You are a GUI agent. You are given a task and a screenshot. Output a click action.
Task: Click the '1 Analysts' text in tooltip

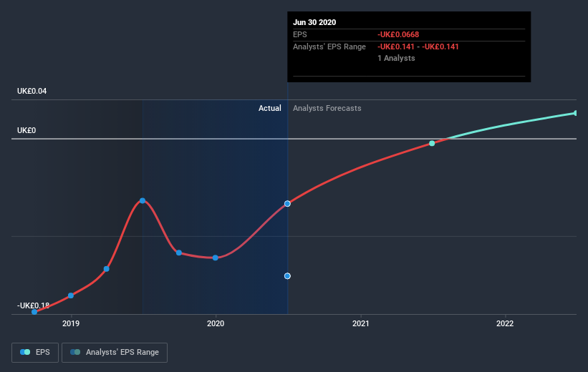click(x=396, y=58)
